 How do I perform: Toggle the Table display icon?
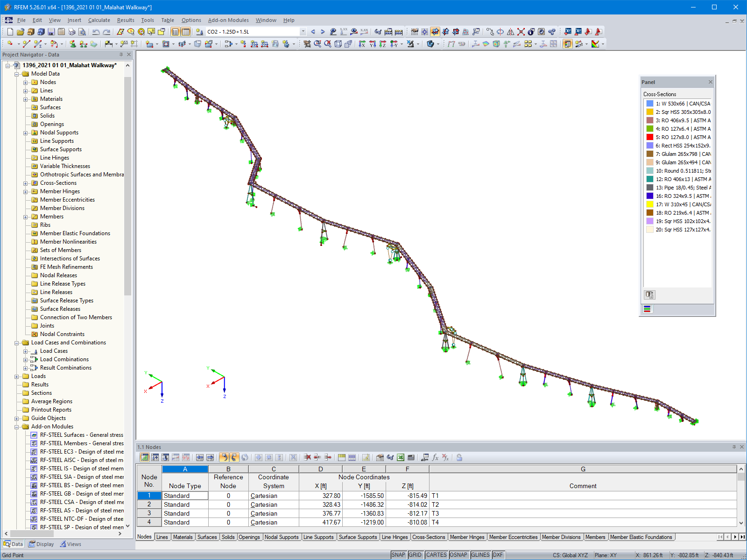pyautogui.click(x=186, y=32)
